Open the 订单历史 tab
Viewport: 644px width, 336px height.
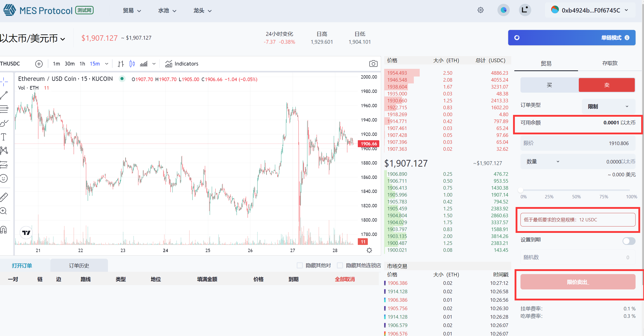click(79, 266)
